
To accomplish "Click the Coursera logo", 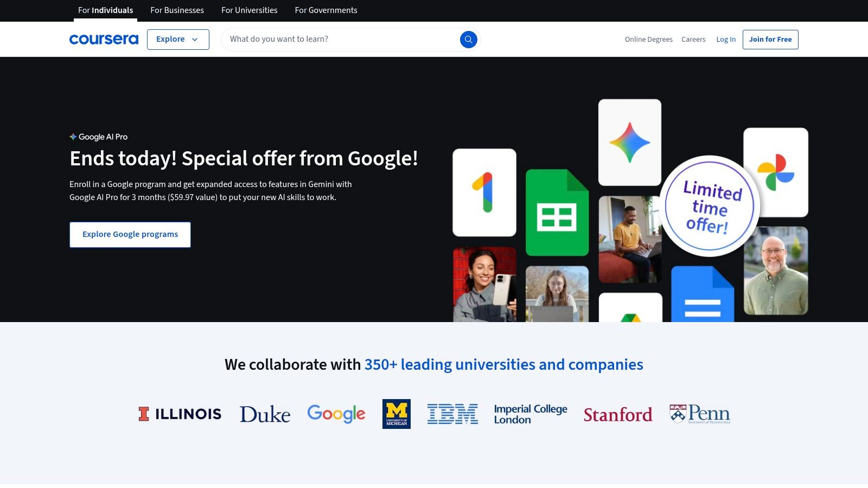I will pyautogui.click(x=104, y=39).
